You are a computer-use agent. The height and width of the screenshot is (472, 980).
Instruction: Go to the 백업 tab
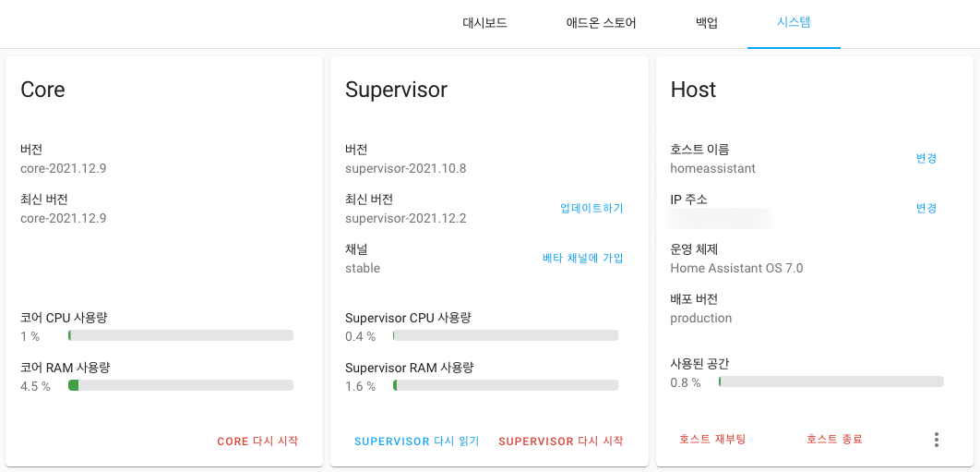(706, 24)
